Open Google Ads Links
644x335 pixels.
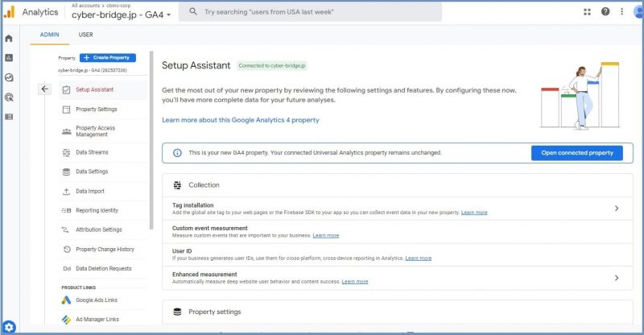tap(103, 300)
